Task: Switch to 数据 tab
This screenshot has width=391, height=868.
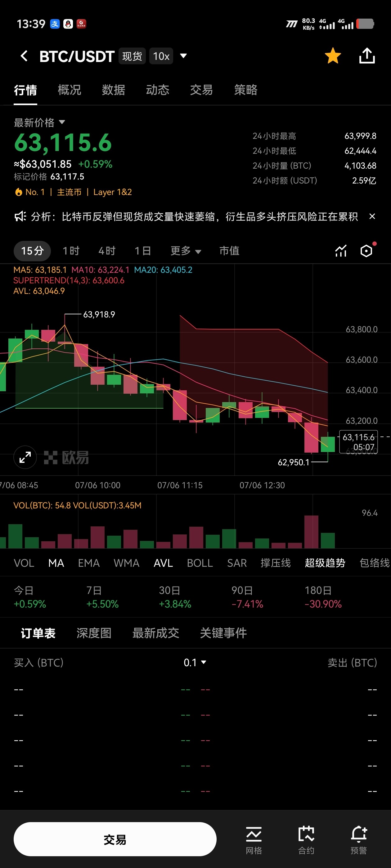Action: (x=113, y=90)
